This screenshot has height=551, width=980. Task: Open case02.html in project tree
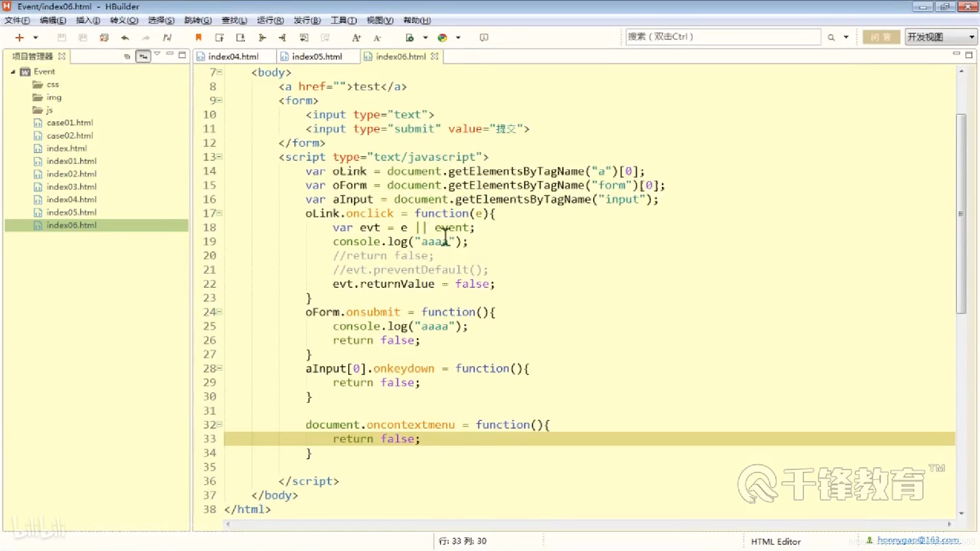(64, 136)
